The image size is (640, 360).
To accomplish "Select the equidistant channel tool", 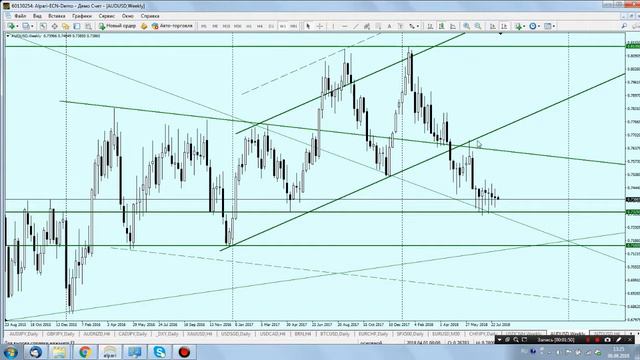I will coord(367,26).
